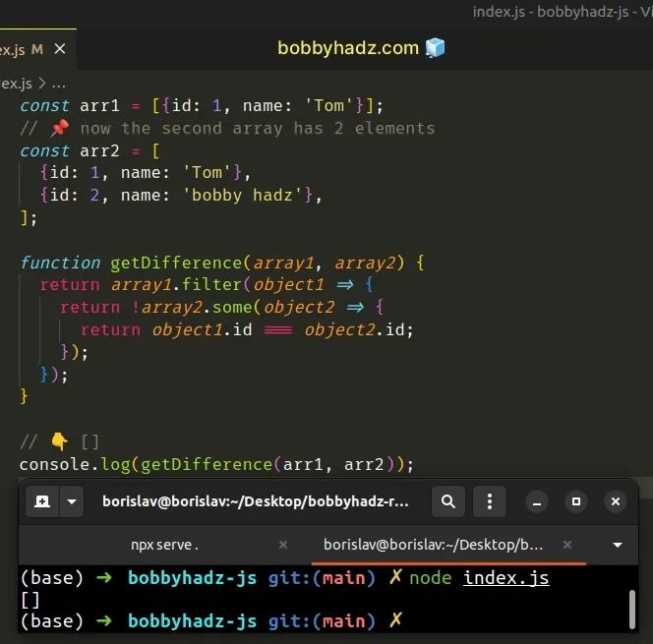Click the terminal vertical scrollbar
This screenshot has width=653, height=644.
pyautogui.click(x=632, y=609)
